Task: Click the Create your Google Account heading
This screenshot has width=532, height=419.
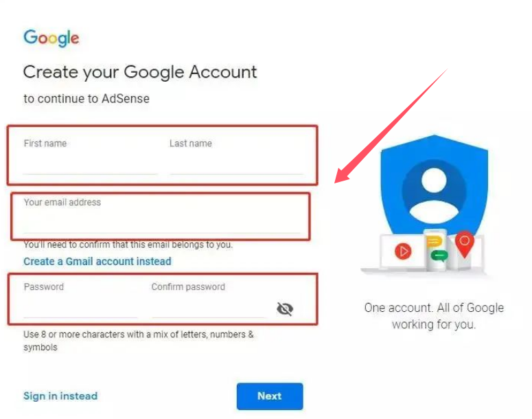Action: pos(140,72)
